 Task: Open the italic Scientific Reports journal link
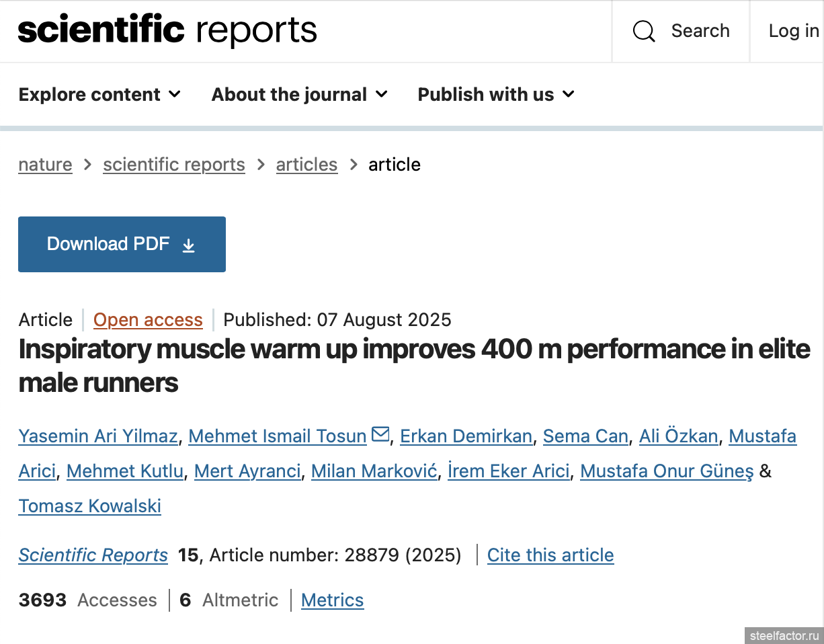93,555
